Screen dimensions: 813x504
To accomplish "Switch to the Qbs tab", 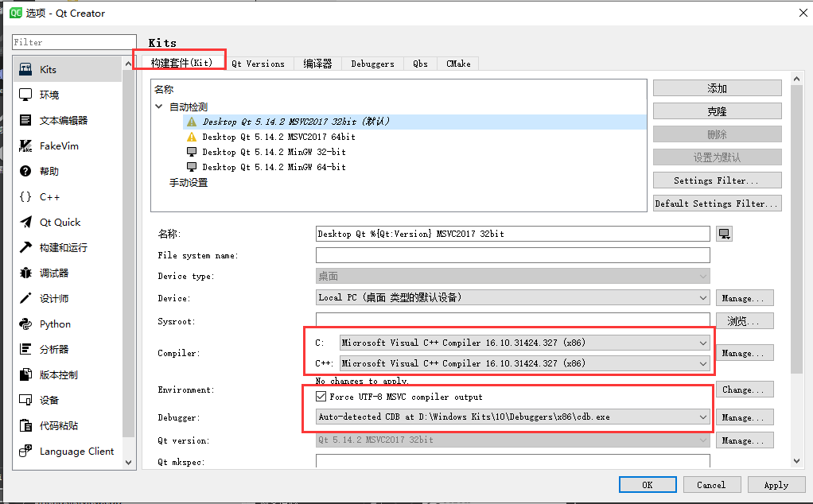I will (x=421, y=64).
